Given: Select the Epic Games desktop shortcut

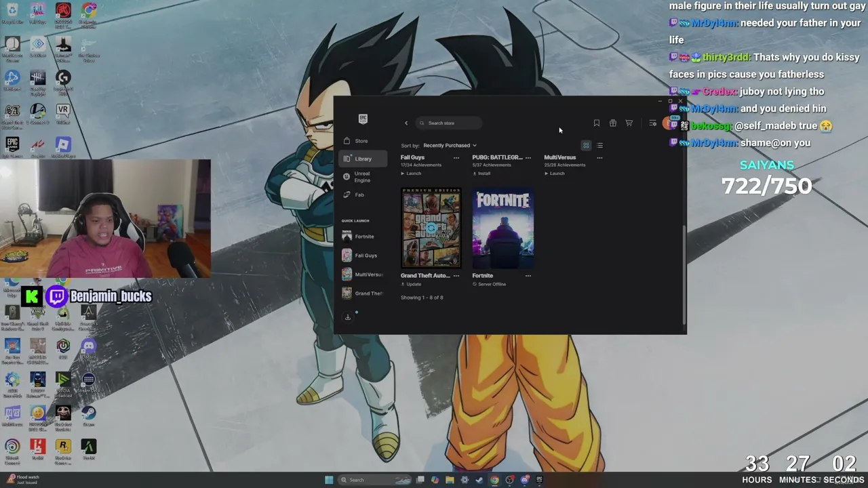Looking at the screenshot, I should (x=12, y=147).
